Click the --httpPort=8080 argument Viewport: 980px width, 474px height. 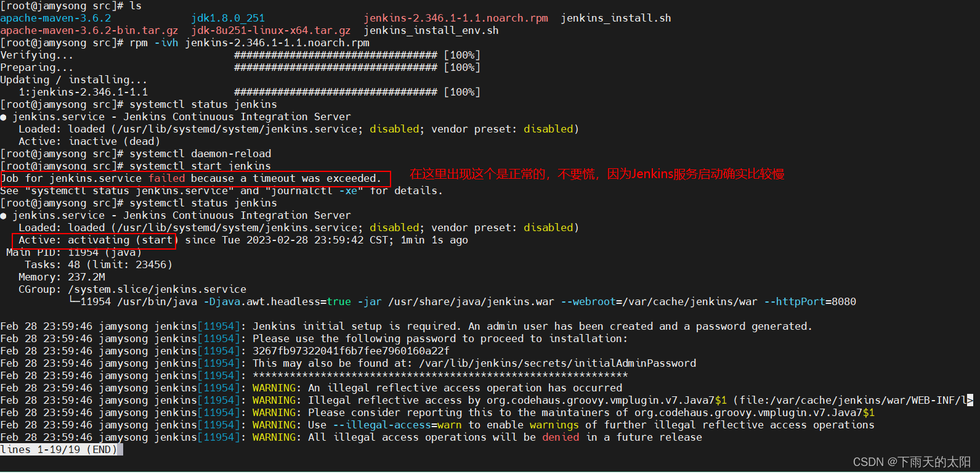point(810,302)
